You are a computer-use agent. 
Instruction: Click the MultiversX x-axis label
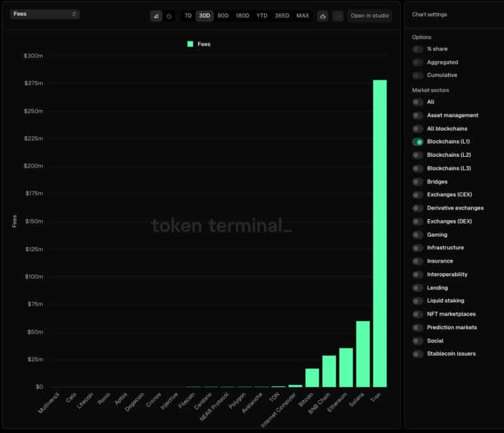point(49,403)
